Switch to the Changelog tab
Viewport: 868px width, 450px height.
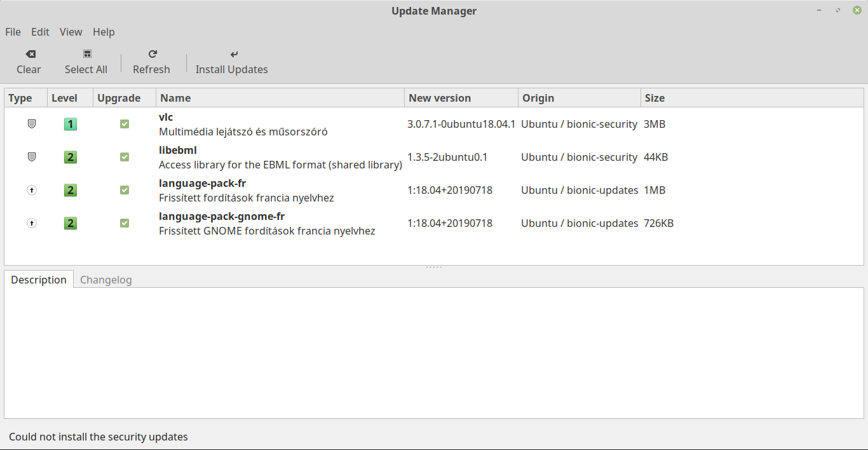[x=106, y=280]
